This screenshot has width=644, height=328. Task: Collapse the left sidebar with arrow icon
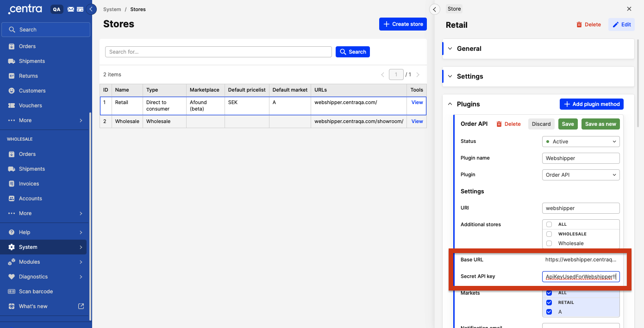click(91, 9)
